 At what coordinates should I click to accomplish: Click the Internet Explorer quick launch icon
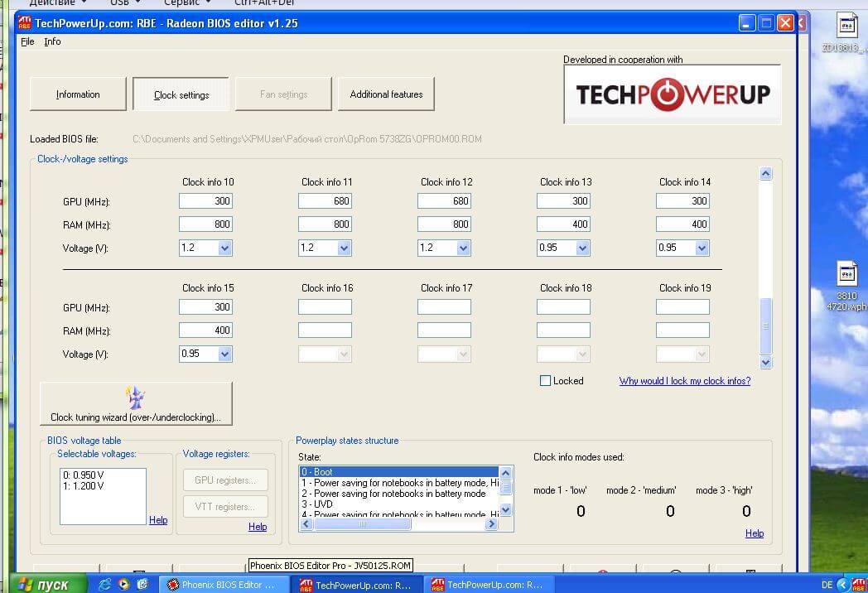point(105,585)
